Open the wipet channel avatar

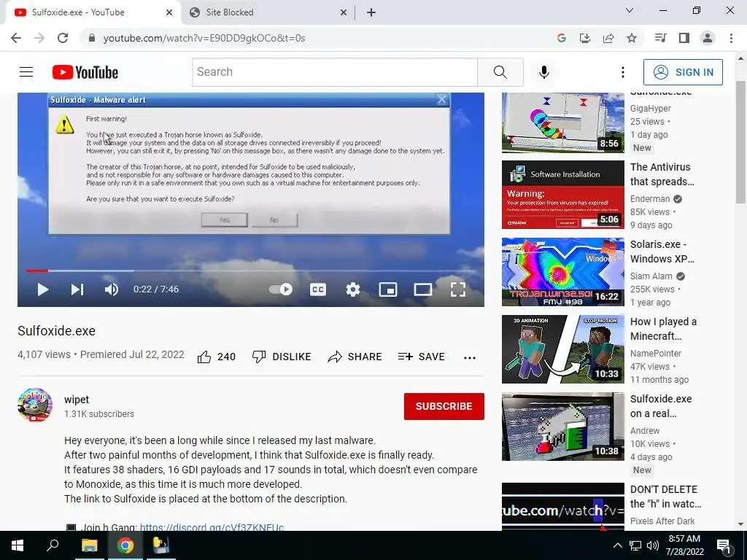tap(35, 405)
